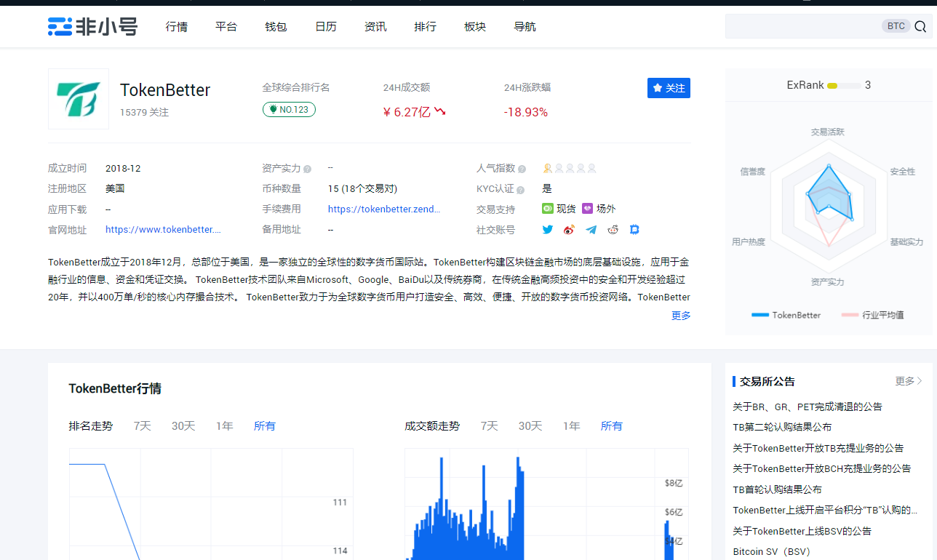Viewport: 937px width, 560px height.
Task: Click the 用户热度 radar axis label
Action: click(749, 242)
